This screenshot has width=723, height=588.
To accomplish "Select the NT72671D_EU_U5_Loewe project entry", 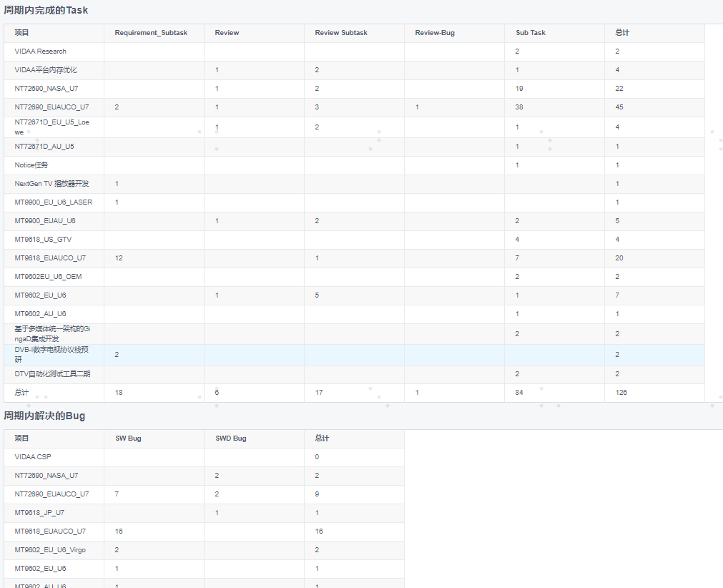I will [51, 127].
